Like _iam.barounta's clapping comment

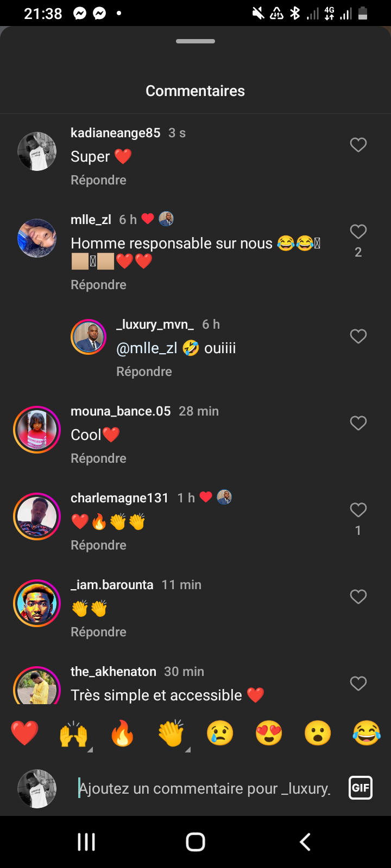(358, 597)
